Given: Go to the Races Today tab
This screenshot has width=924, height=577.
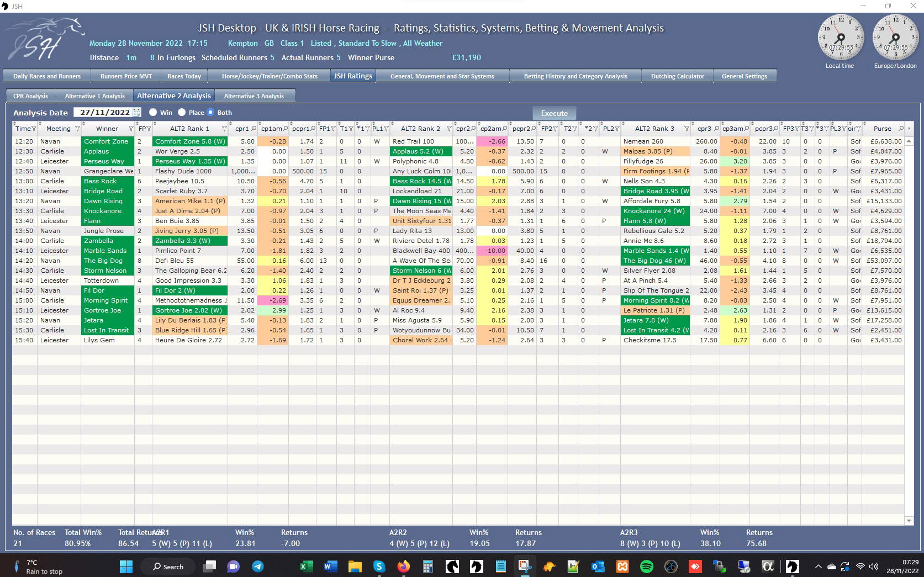Looking at the screenshot, I should pyautogui.click(x=184, y=76).
